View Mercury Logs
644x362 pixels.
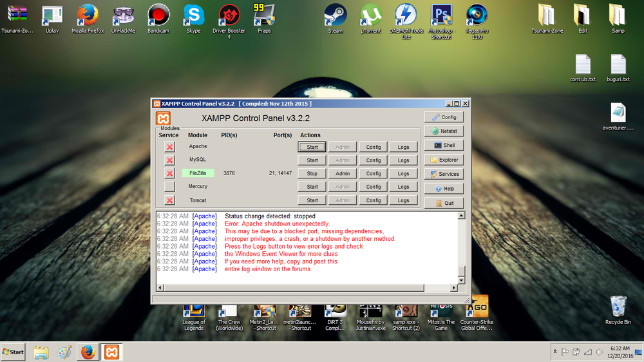pyautogui.click(x=403, y=187)
